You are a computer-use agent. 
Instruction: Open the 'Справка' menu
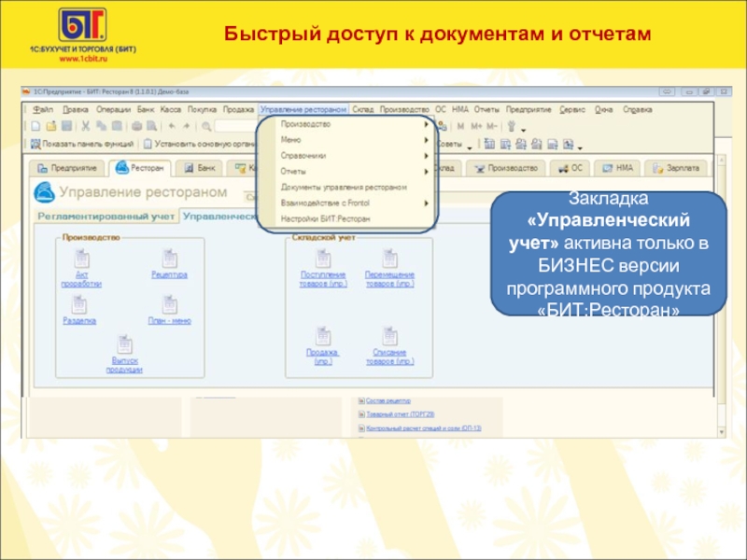(x=637, y=109)
